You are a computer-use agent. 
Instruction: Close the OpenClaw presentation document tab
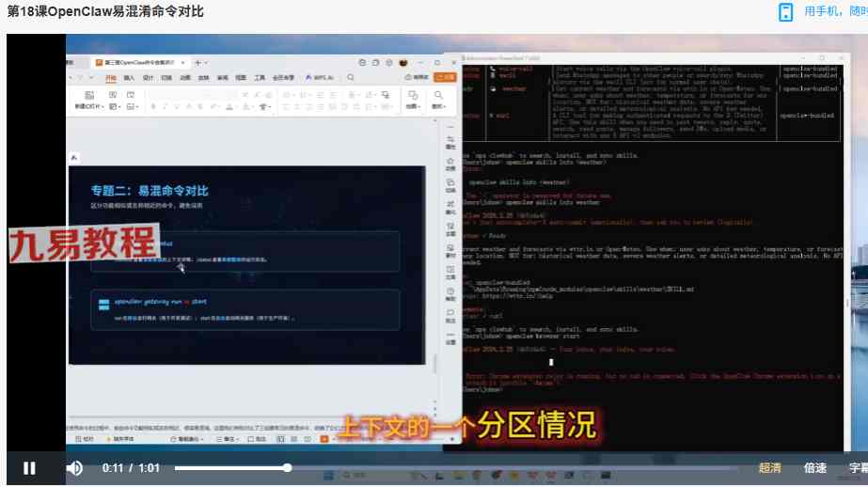[184, 62]
